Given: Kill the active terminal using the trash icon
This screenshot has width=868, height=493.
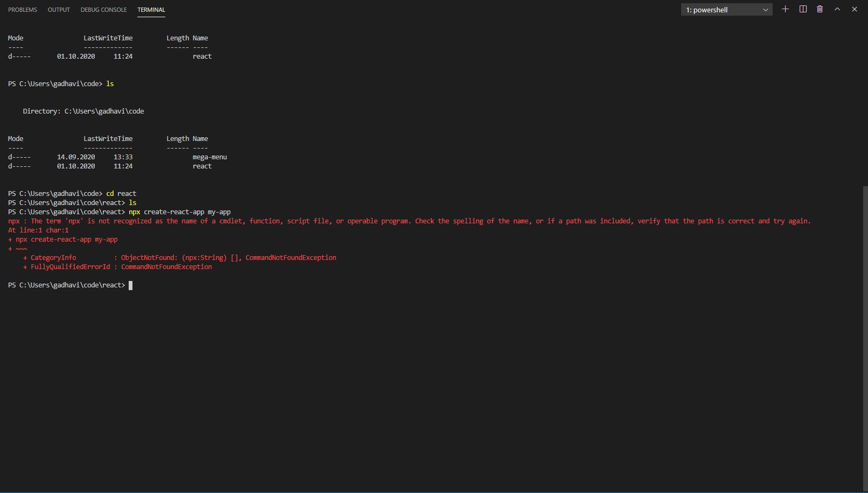Looking at the screenshot, I should pos(820,9).
